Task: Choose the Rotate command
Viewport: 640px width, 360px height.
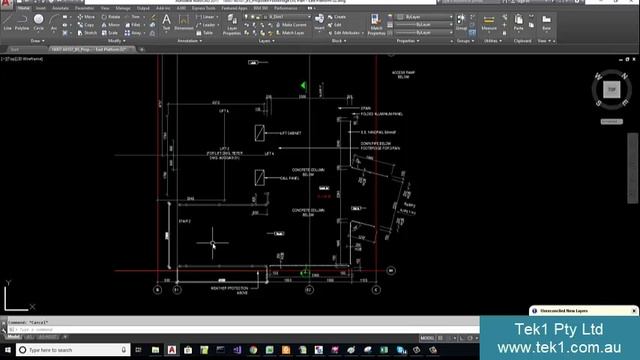Action: click(111, 17)
